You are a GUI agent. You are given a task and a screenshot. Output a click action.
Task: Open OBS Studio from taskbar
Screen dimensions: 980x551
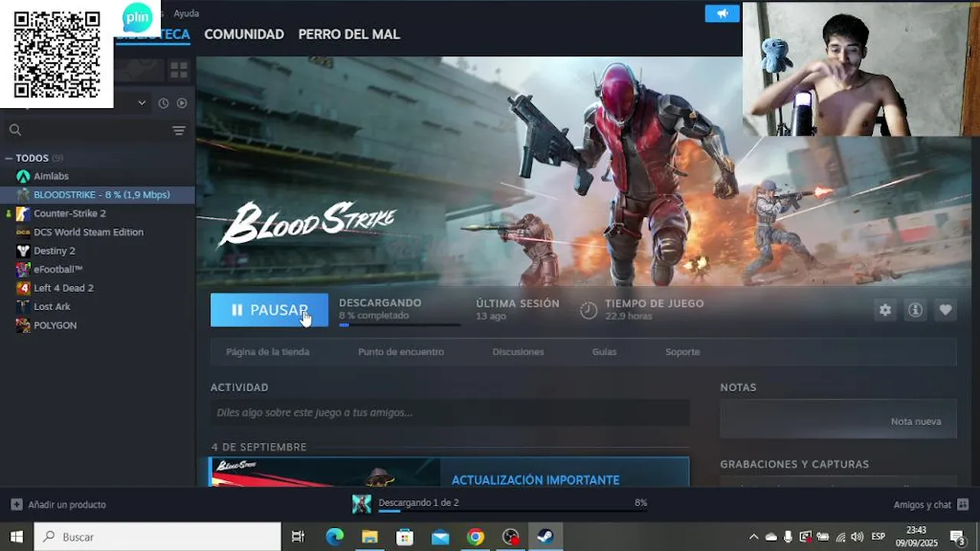click(511, 537)
